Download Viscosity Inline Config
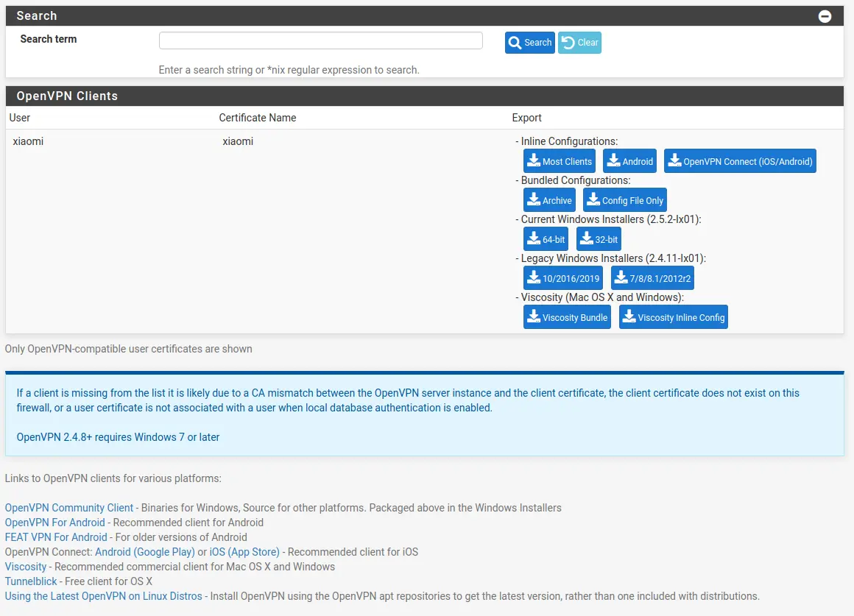The width and height of the screenshot is (854, 616). pos(673,317)
